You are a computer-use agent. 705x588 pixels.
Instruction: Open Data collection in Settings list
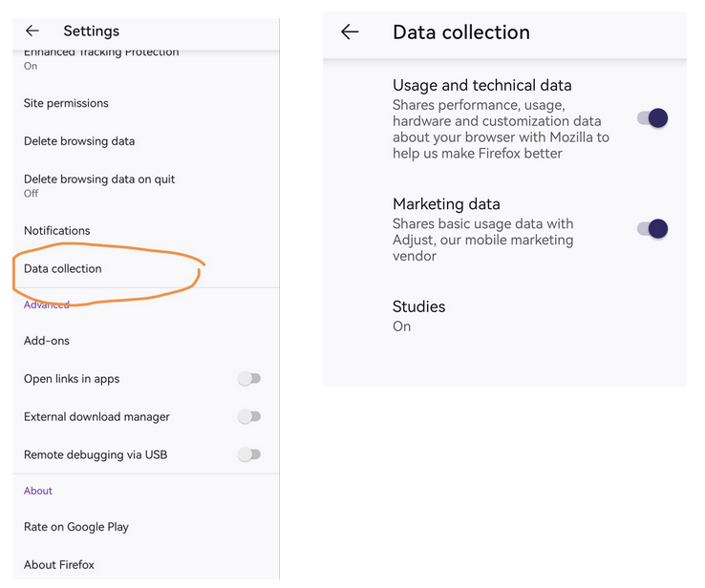(145, 268)
